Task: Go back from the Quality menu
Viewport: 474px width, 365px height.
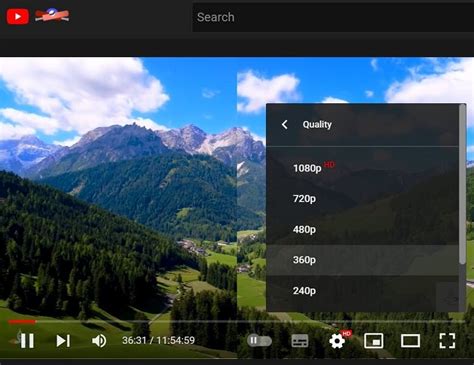Action: 284,125
